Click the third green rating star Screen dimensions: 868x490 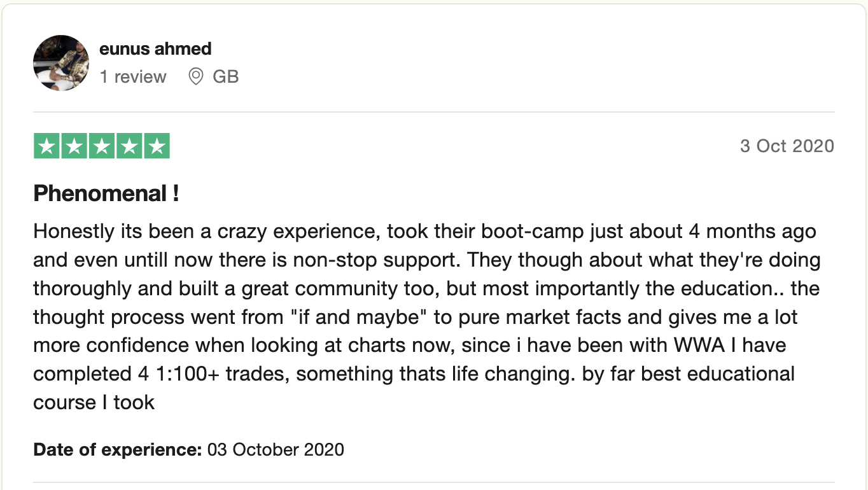(x=102, y=146)
